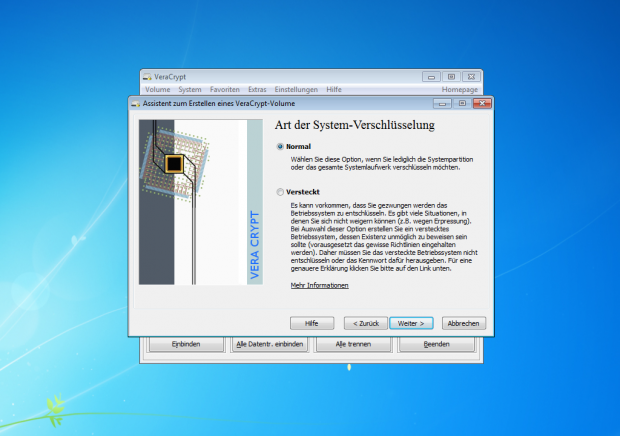The image size is (620, 436).
Task: Click the Hilfe button in the wizard
Action: (x=311, y=323)
